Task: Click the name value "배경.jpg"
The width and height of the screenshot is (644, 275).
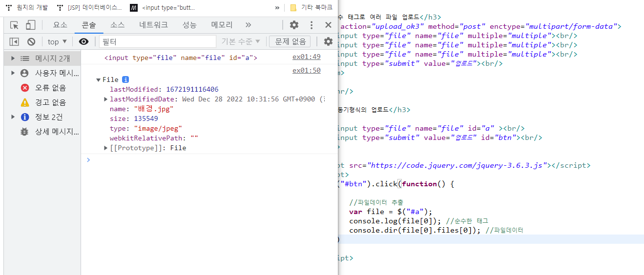Action: [x=154, y=109]
